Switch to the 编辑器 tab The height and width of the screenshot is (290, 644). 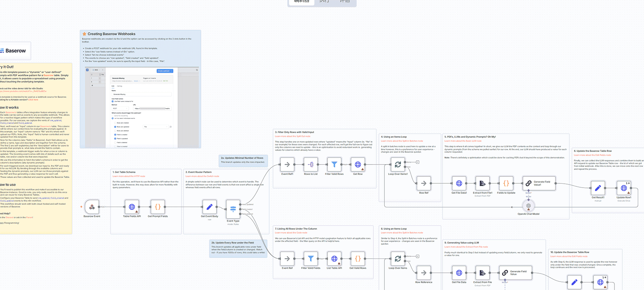coord(301,2)
